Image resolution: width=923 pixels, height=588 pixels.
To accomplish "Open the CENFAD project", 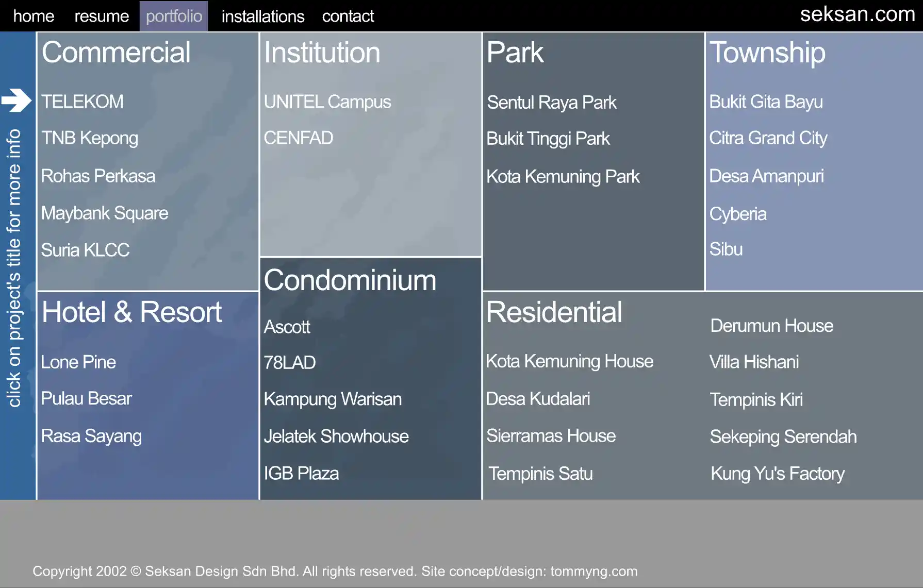I will pos(299,138).
